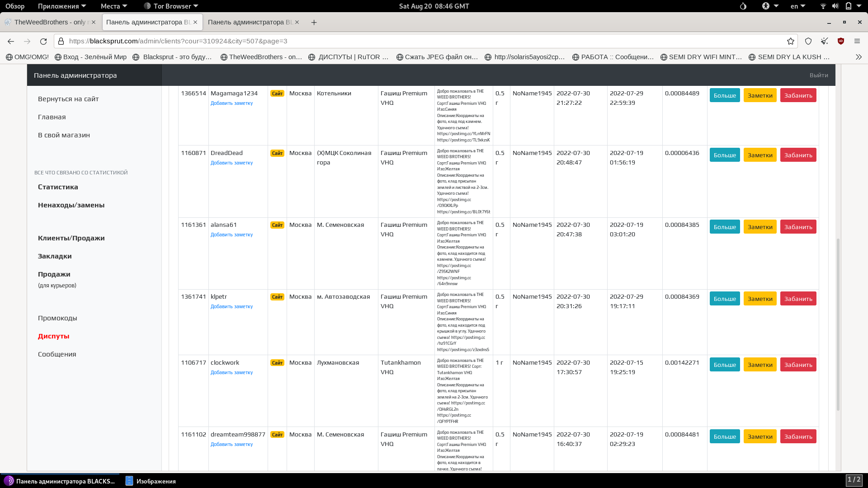Open the uBlock Origin extension icon
Viewport: 868px width, 488px height.
click(x=841, y=41)
